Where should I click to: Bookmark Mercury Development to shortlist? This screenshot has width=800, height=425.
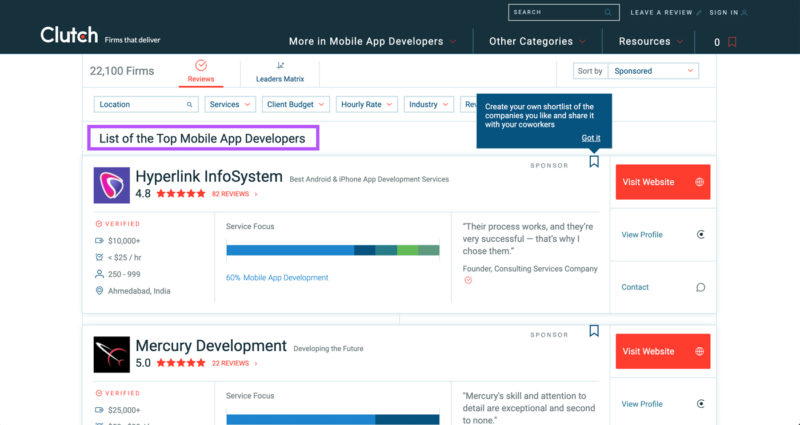[594, 331]
